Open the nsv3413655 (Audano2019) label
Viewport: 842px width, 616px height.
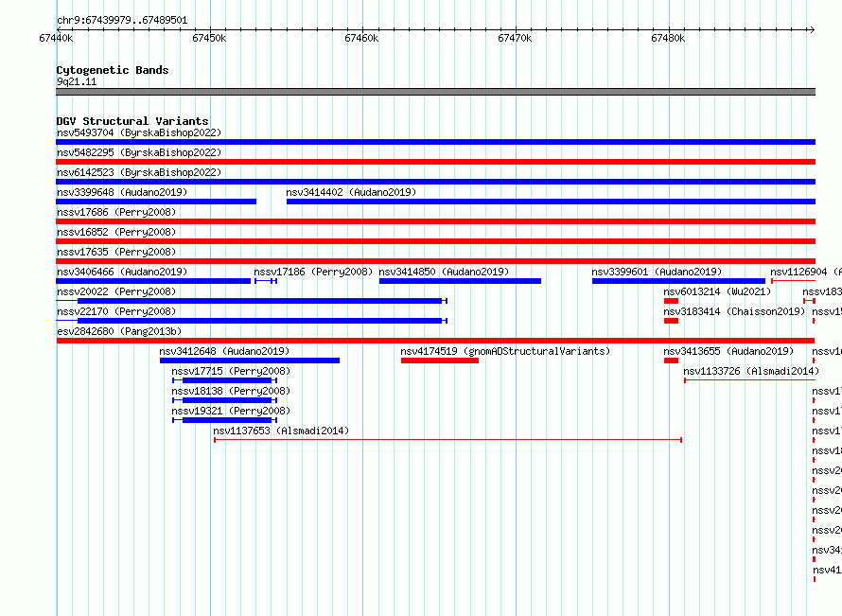click(x=728, y=351)
